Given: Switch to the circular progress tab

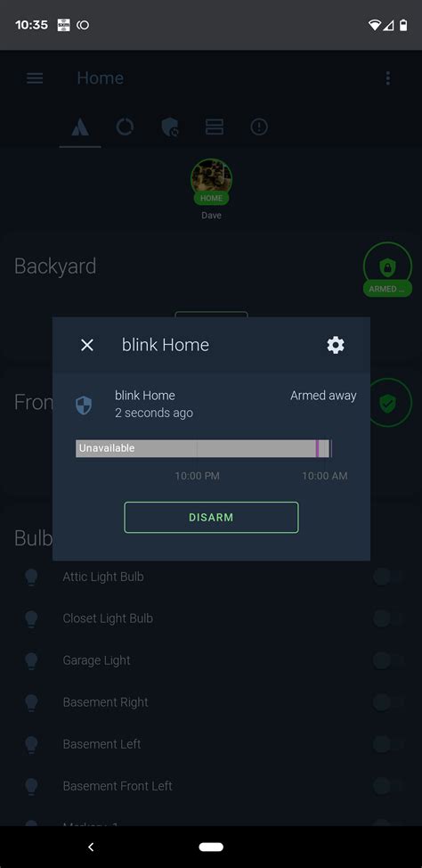Looking at the screenshot, I should click(125, 127).
